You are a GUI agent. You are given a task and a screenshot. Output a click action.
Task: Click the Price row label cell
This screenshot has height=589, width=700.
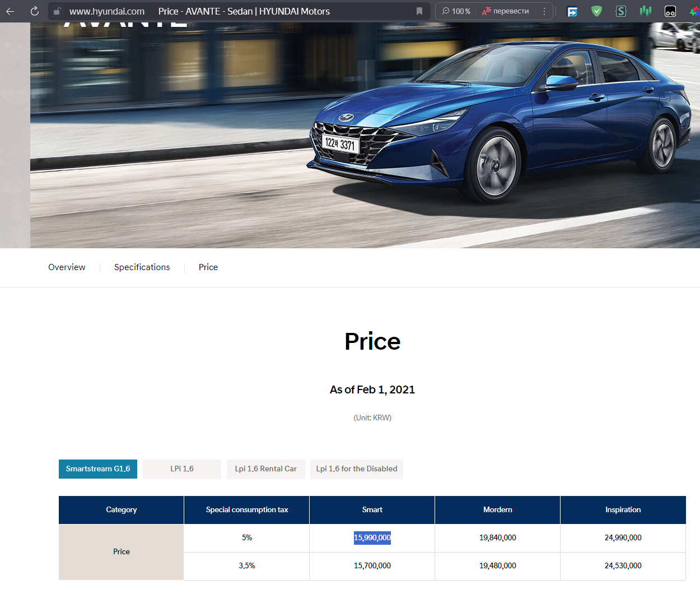tap(122, 552)
